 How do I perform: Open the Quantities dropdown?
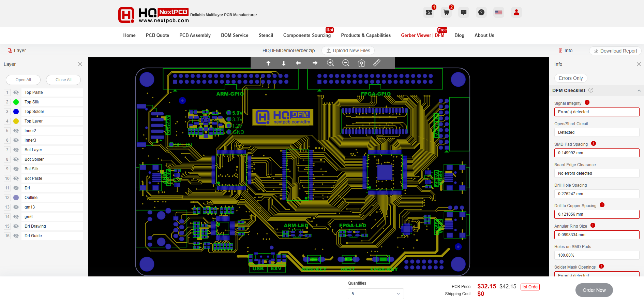click(375, 294)
